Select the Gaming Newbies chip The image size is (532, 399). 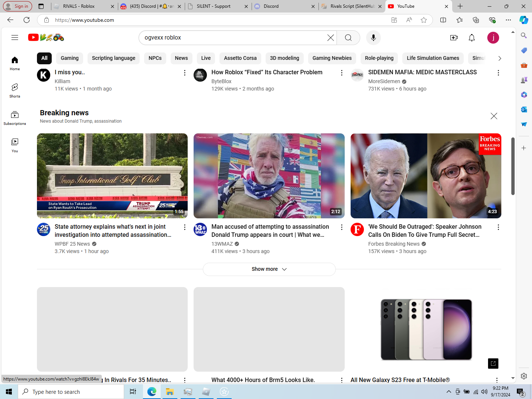[x=332, y=58]
